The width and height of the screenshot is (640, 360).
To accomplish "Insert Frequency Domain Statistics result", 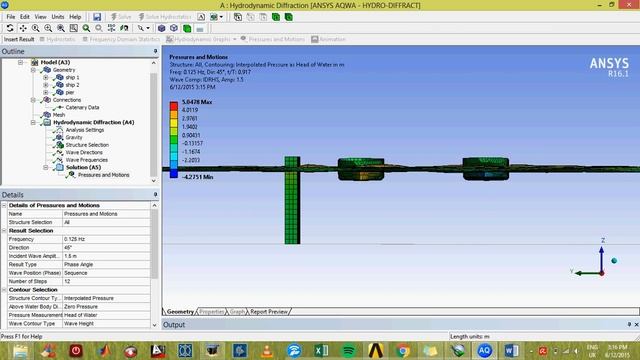I will [121, 39].
